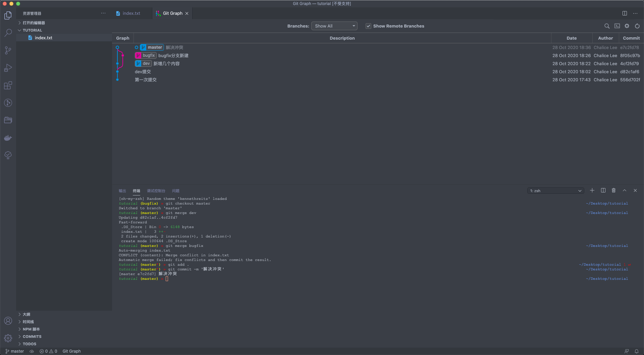
Task: Switch to the 问题 panel tab
Action: click(176, 191)
